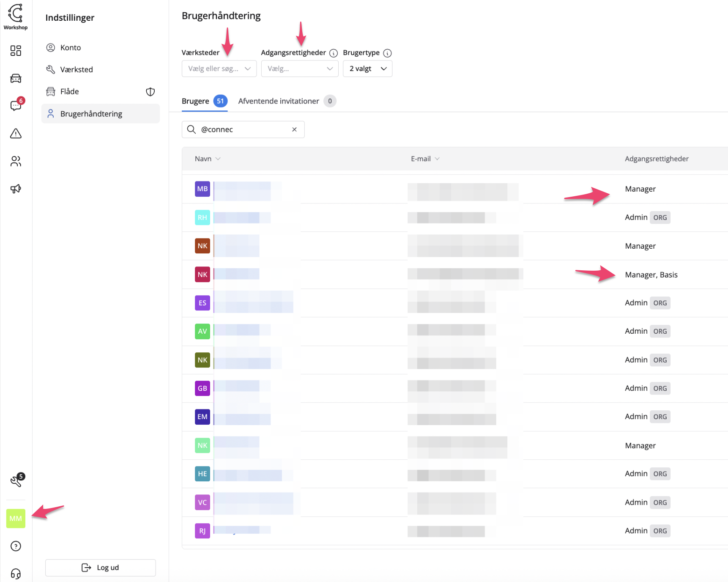Click the Log ud button
This screenshot has width=728, height=582.
101,568
